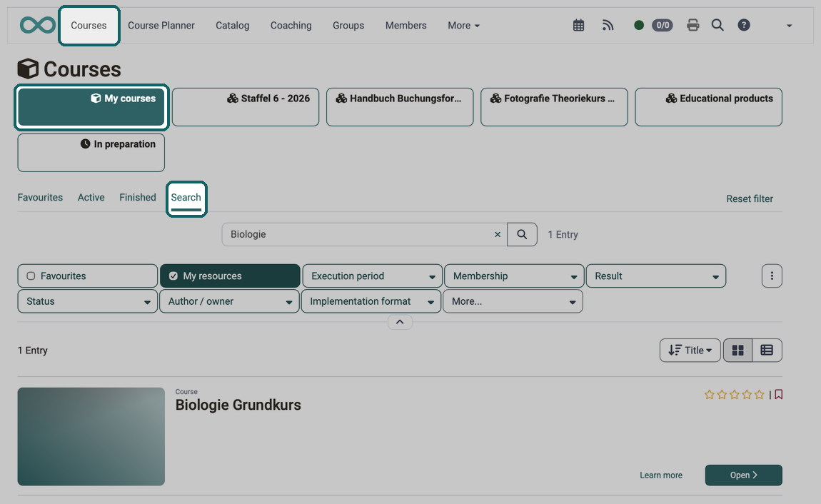This screenshot has width=821, height=504.
Task: Open the Catalog tab
Action: pyautogui.click(x=233, y=25)
